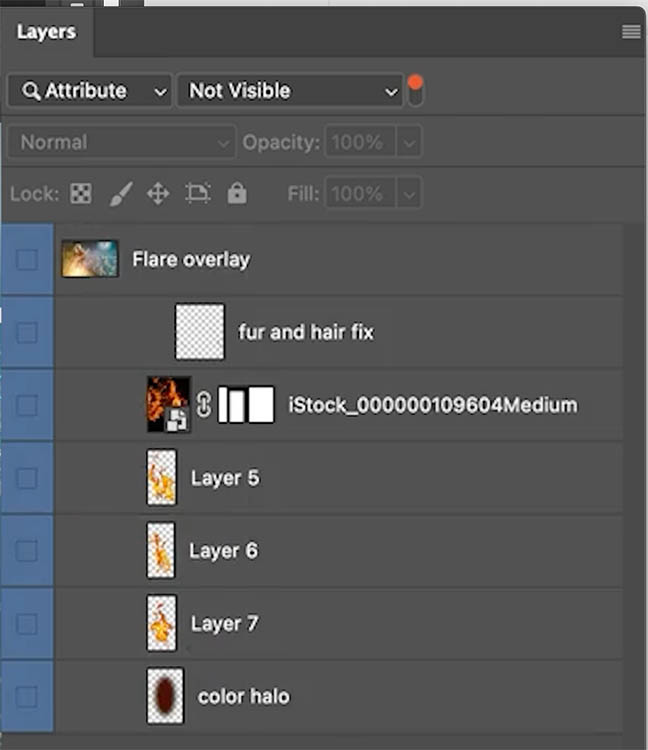
Task: Select the Flare overlay layer thumbnail
Action: (x=90, y=259)
